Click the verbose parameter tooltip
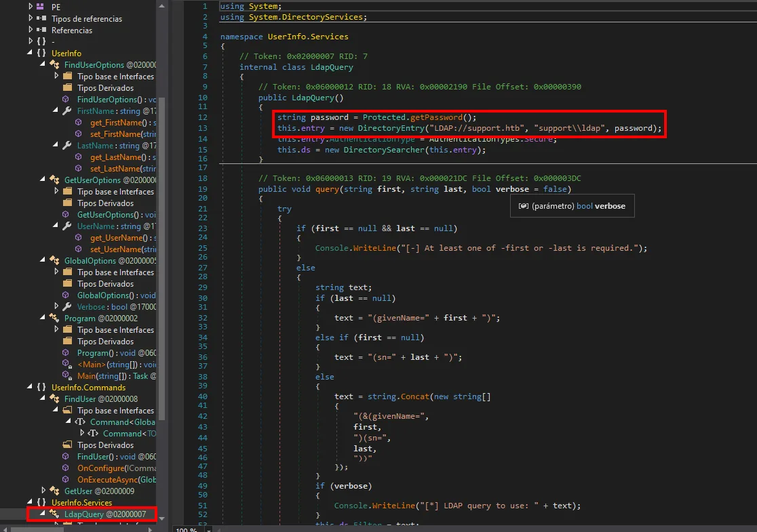Image resolution: width=757 pixels, height=532 pixels. [x=572, y=206]
